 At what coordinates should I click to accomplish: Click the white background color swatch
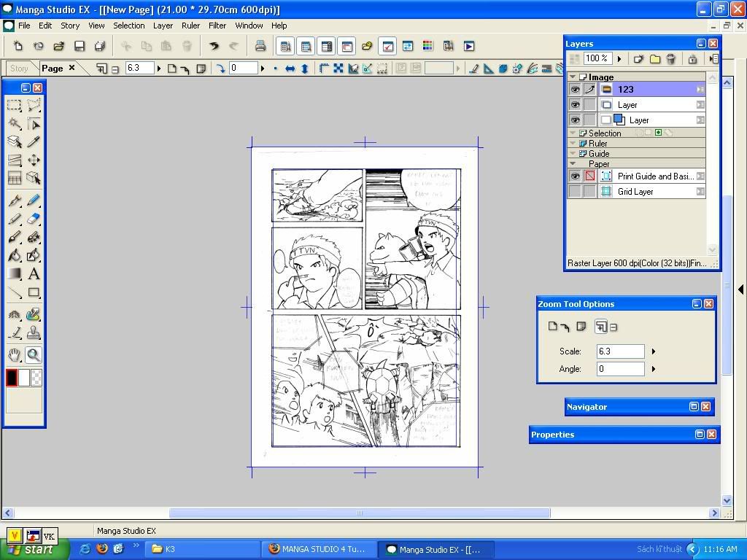[x=24, y=378]
